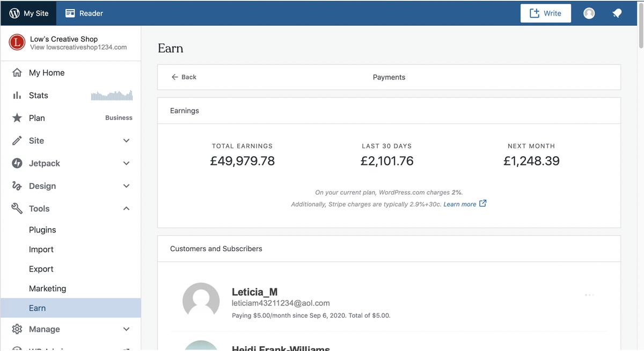Expand the Manage menu section
This screenshot has width=644, height=351.
tap(126, 329)
